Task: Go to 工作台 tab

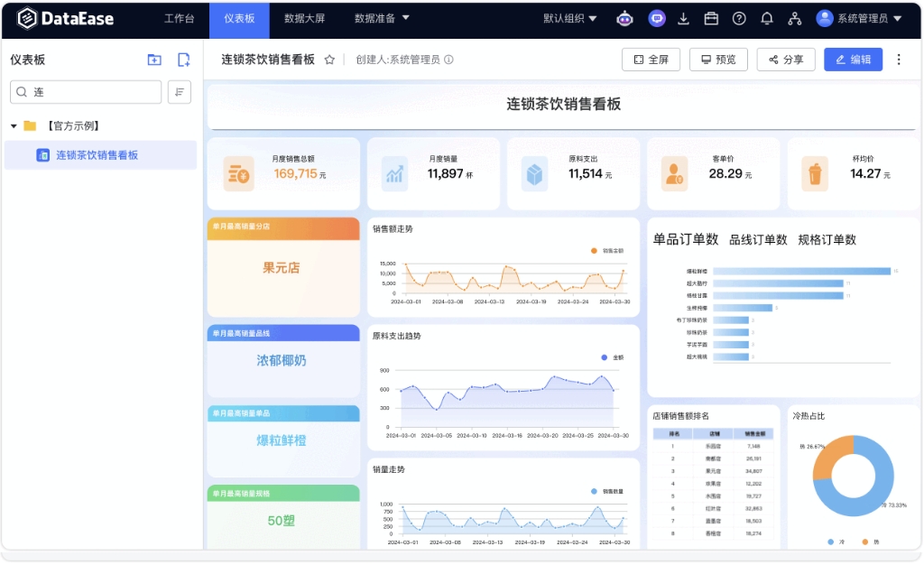Action: pos(180,18)
